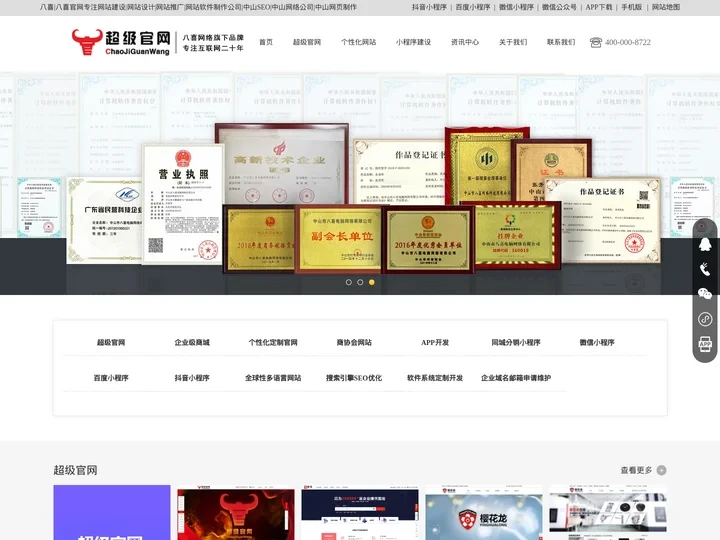Click the certificates banner image
The image size is (720, 540).
pos(360,183)
